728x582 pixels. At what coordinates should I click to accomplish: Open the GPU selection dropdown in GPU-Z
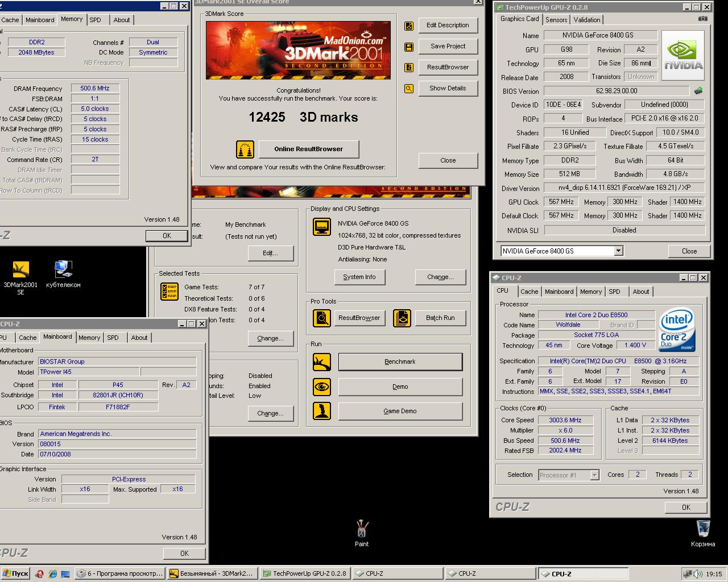tap(619, 251)
